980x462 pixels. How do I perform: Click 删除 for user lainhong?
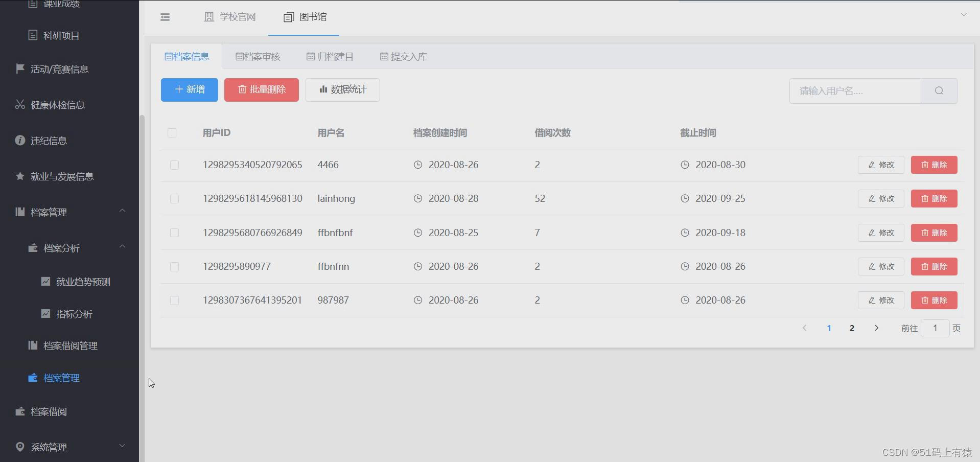[934, 199]
